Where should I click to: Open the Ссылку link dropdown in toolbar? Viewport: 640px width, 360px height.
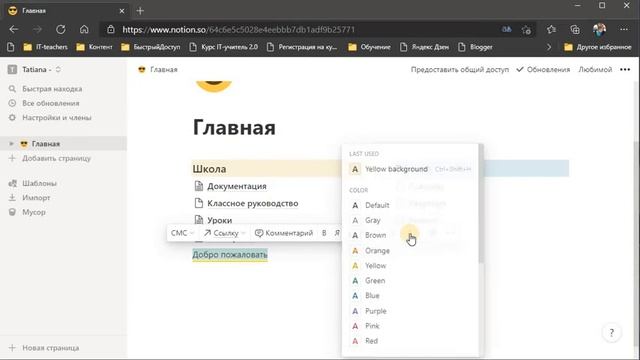point(225,233)
